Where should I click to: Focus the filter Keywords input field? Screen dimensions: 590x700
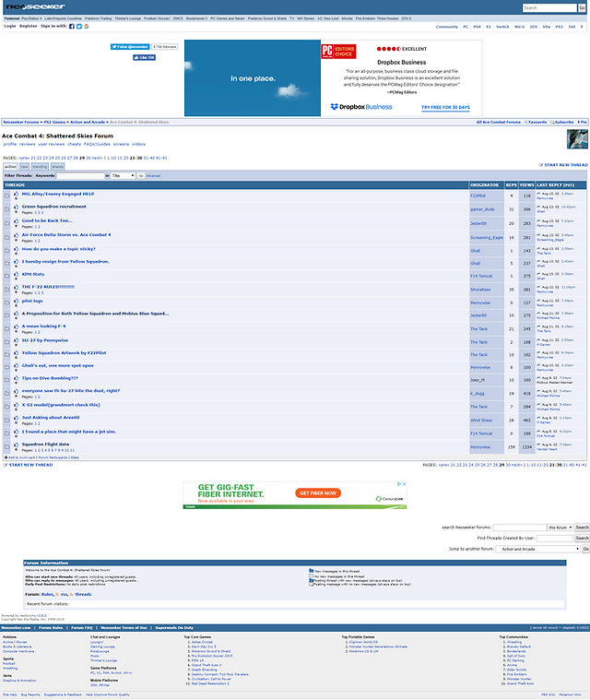point(80,176)
